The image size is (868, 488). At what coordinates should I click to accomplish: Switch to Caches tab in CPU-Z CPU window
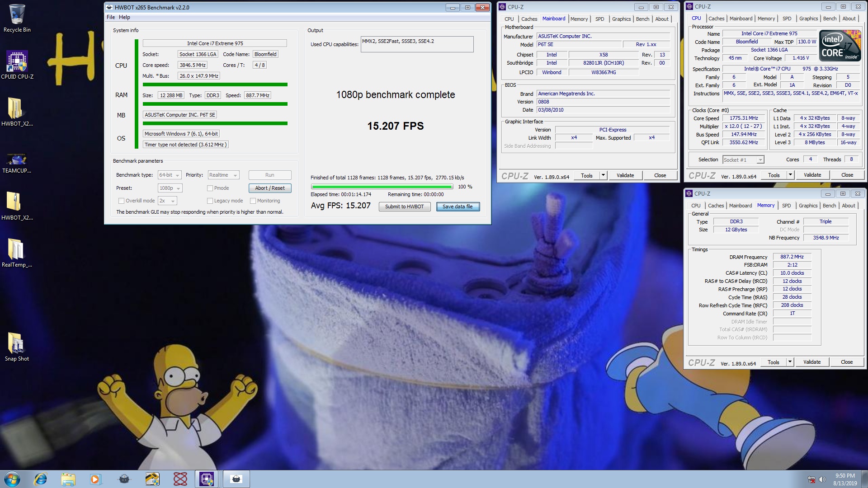click(x=716, y=19)
